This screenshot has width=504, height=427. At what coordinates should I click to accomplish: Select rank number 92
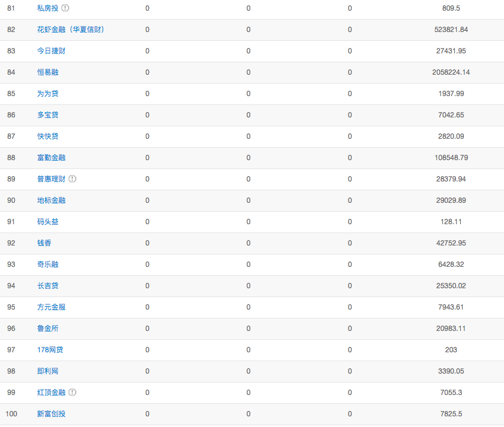tap(11, 243)
